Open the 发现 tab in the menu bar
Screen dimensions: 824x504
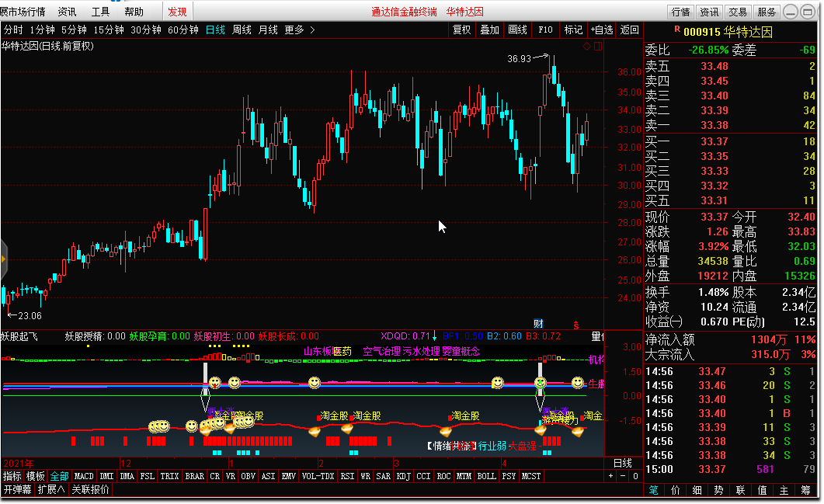click(x=177, y=12)
